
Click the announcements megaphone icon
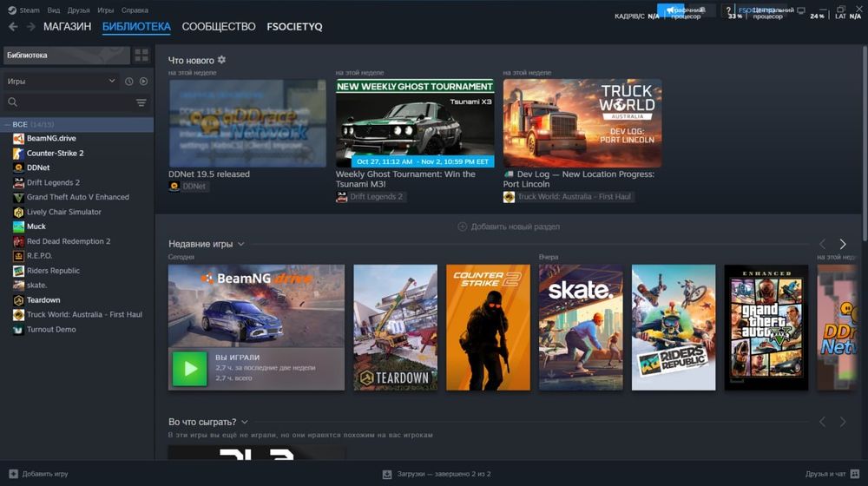pyautogui.click(x=670, y=10)
